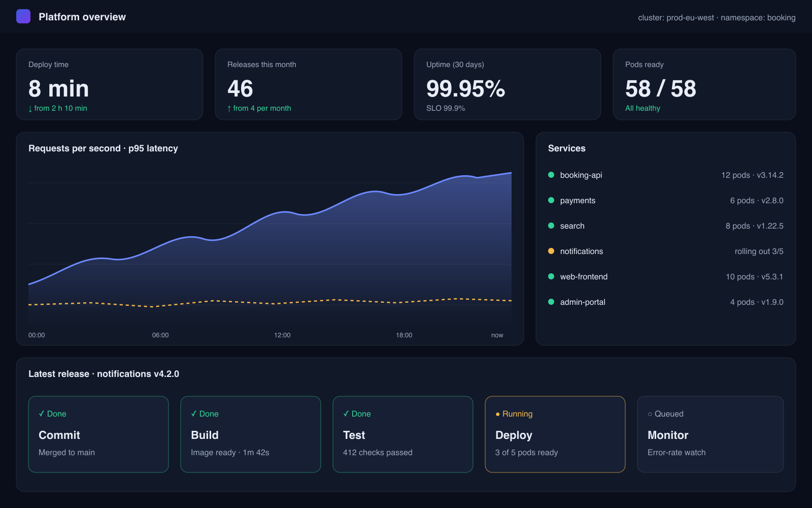Open the Build pipeline stage card
Image resolution: width=812 pixels, height=508 pixels.
click(251, 434)
